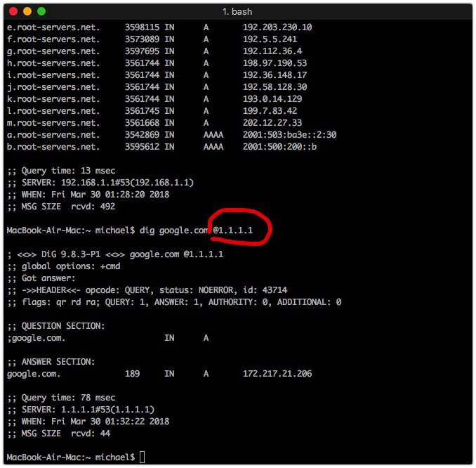Image resolution: width=476 pixels, height=468 pixels.
Task: Select IPv6 address 2001:500:200::b
Action: pyautogui.click(x=279, y=147)
